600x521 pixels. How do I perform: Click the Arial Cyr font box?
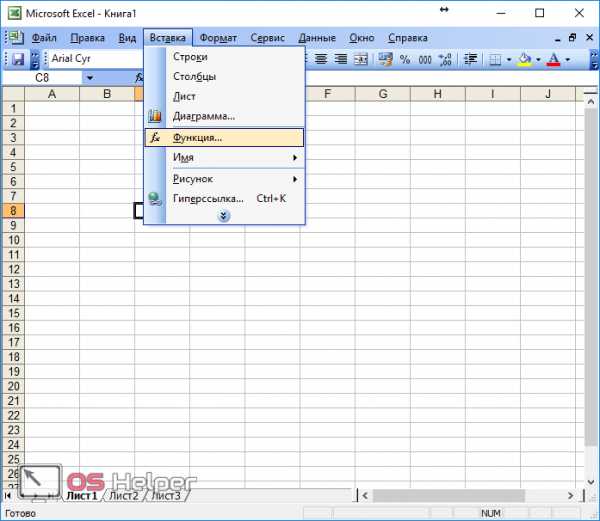point(96,59)
